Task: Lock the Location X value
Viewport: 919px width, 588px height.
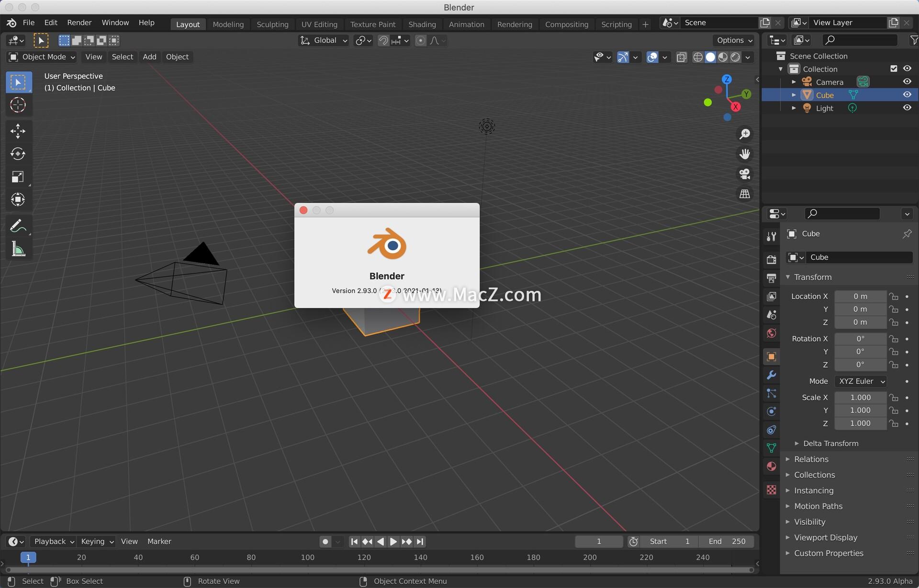Action: 894,296
